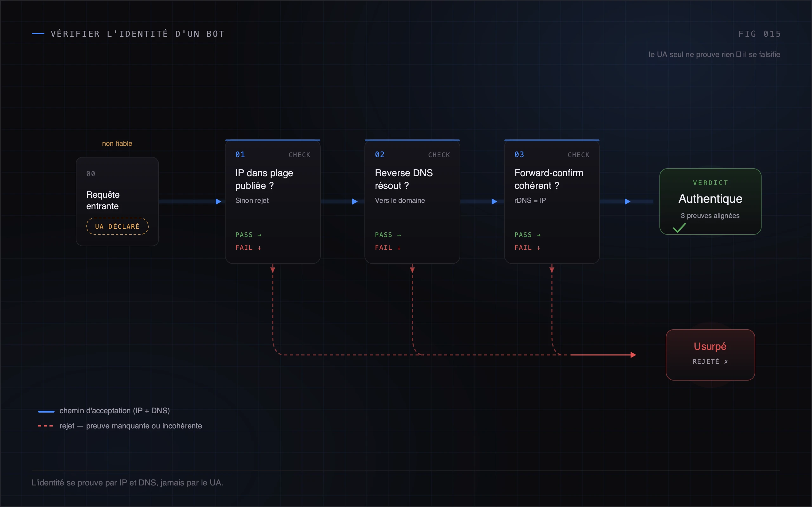Click the blue arrowhead before the Verdict box

coord(627,202)
